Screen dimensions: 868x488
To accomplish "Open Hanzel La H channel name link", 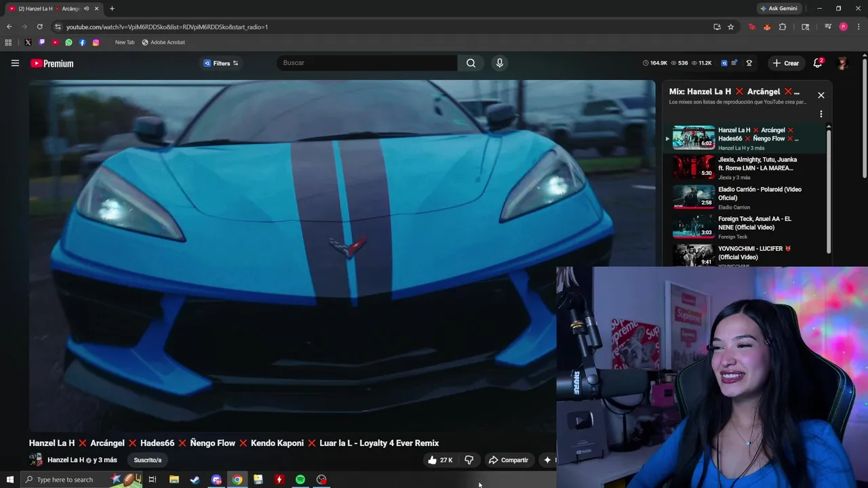I will pos(66,460).
